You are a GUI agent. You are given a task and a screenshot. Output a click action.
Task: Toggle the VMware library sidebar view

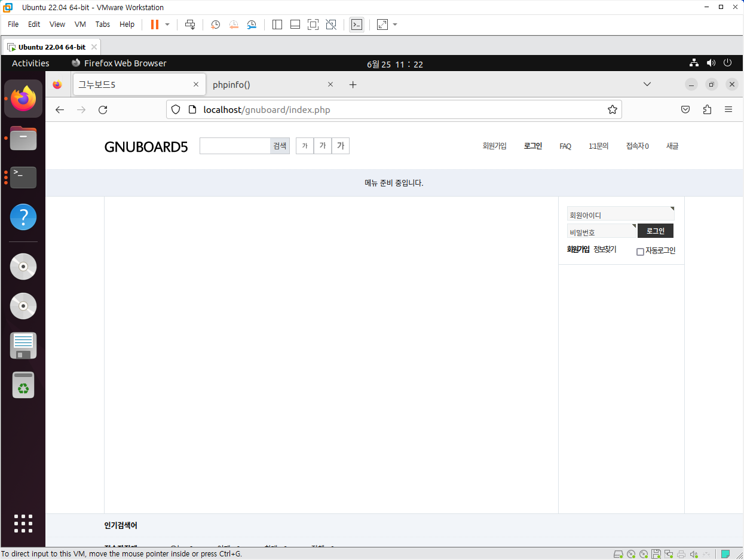pyautogui.click(x=277, y=25)
